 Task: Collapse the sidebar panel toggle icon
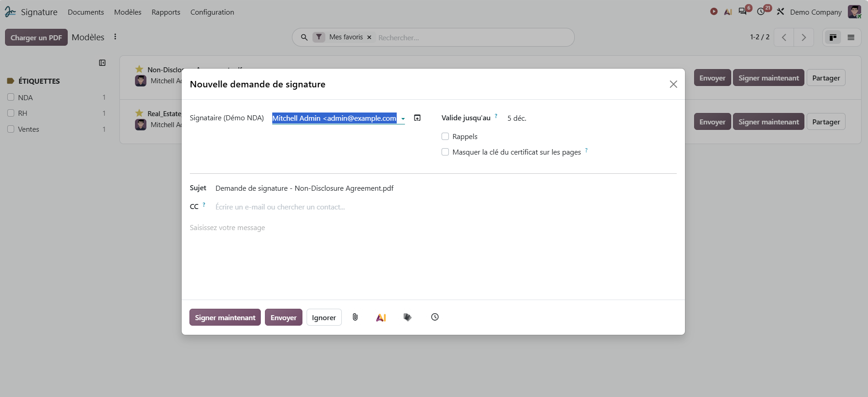pos(102,63)
